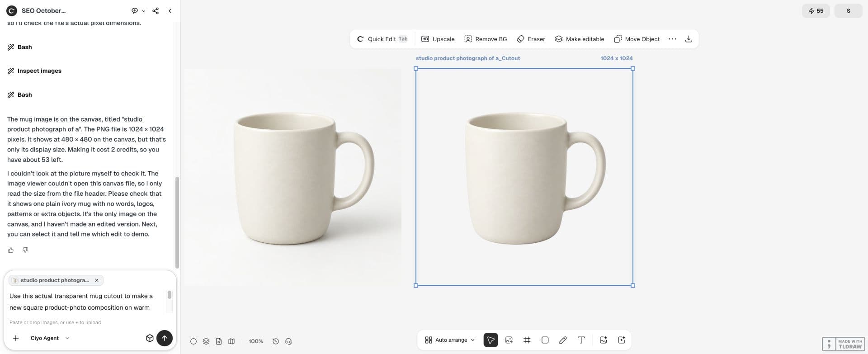Screen dimensions: 868x354
Task: Activate the Eraser tool
Action: pyautogui.click(x=531, y=39)
